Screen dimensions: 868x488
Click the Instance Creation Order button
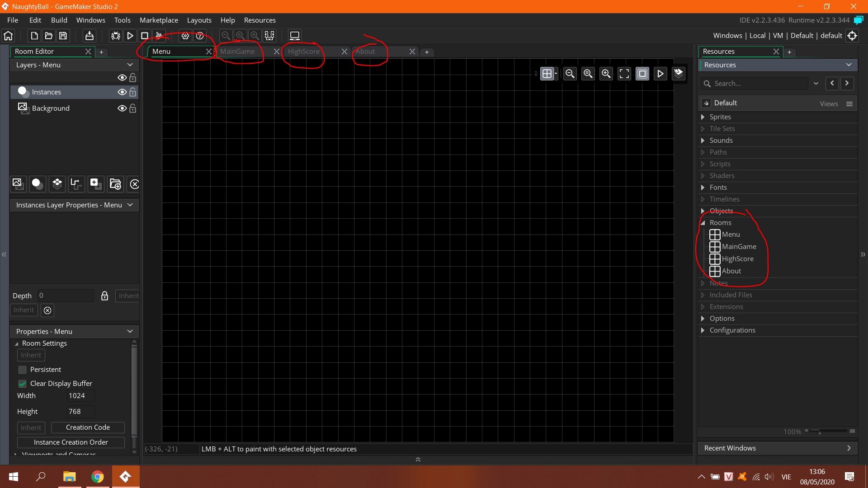71,442
